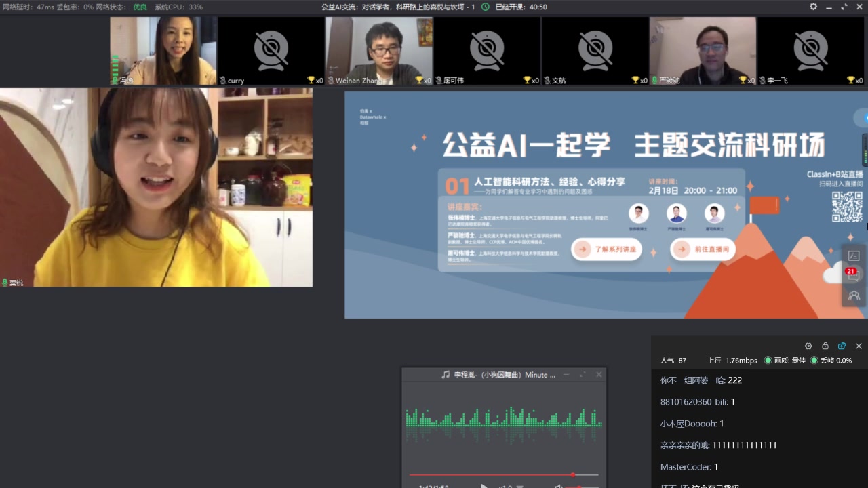This screenshot has width=868, height=488.
Task: Click 栗锐's large video window
Action: [156, 187]
